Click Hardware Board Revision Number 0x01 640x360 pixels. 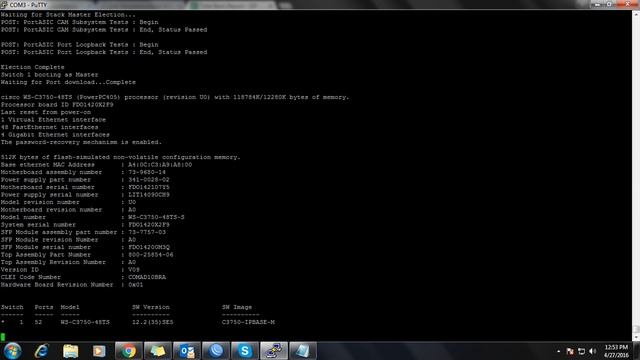point(136,285)
